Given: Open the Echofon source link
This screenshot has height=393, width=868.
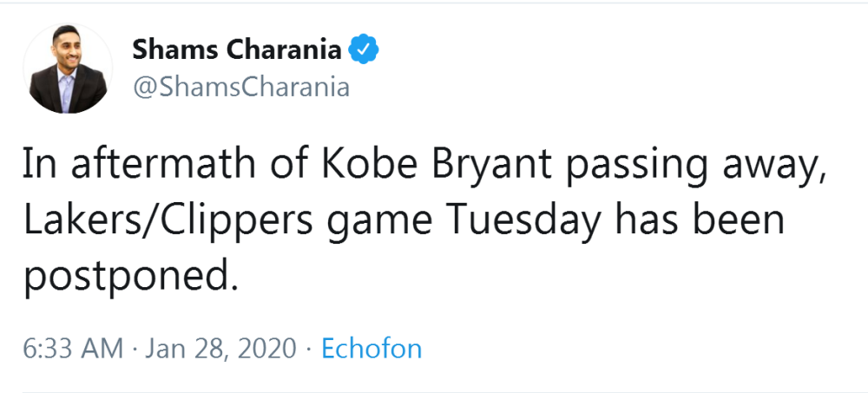Looking at the screenshot, I should (x=372, y=349).
